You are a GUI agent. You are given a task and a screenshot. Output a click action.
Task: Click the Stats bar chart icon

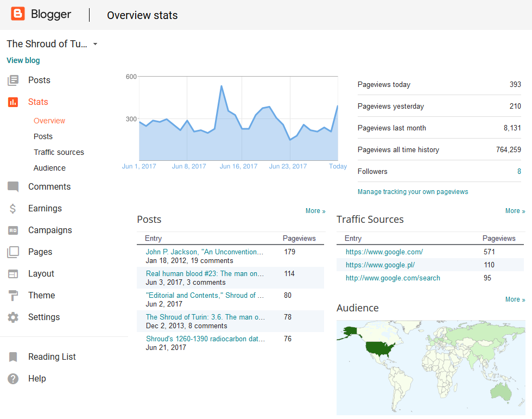[13, 102]
